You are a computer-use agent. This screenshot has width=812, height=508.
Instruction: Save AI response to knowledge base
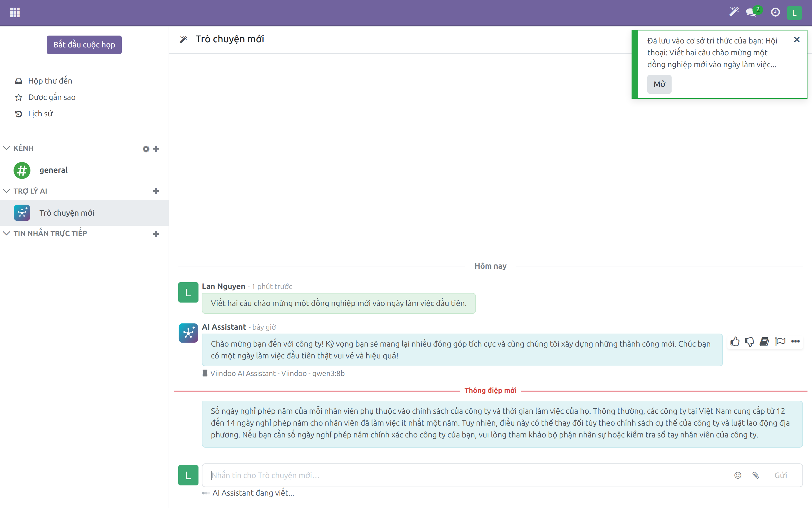click(764, 342)
